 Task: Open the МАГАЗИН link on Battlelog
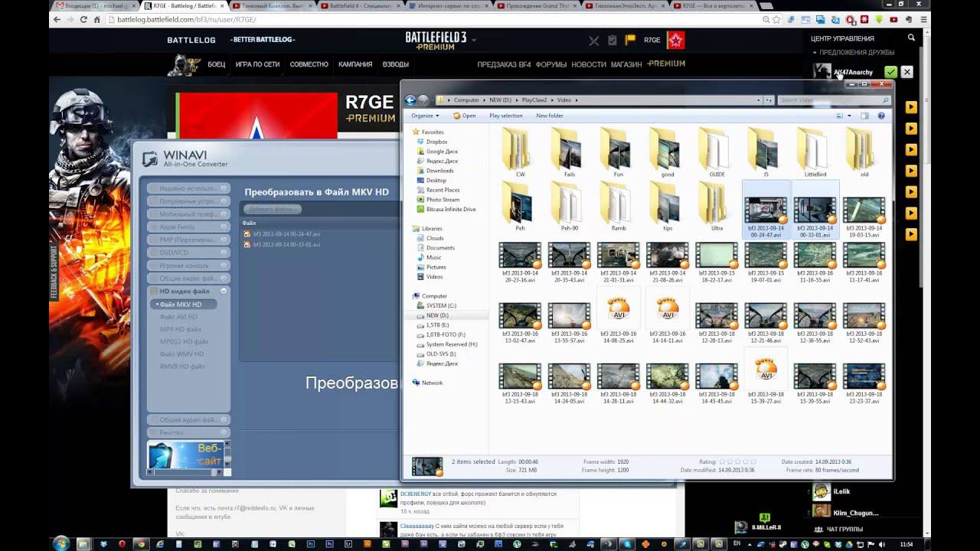pyautogui.click(x=626, y=64)
